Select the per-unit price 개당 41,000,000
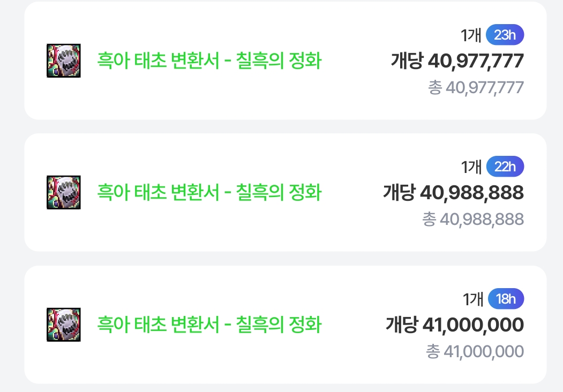This screenshot has width=563, height=392. pos(454,325)
